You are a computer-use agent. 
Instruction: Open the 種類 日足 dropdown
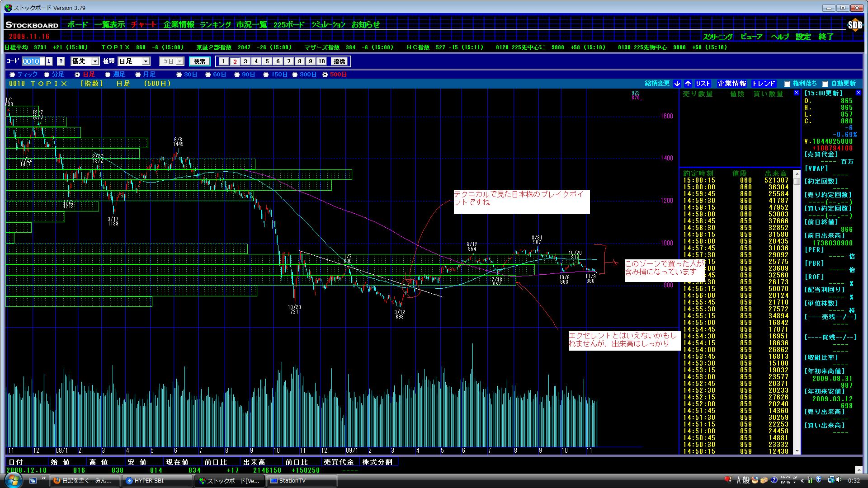[x=145, y=61]
